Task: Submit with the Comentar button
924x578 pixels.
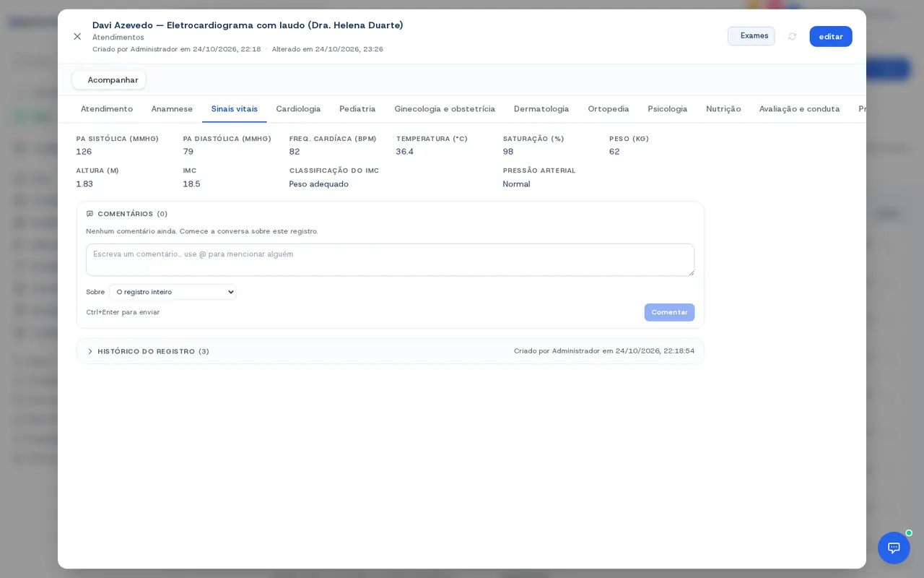Action: [669, 312]
